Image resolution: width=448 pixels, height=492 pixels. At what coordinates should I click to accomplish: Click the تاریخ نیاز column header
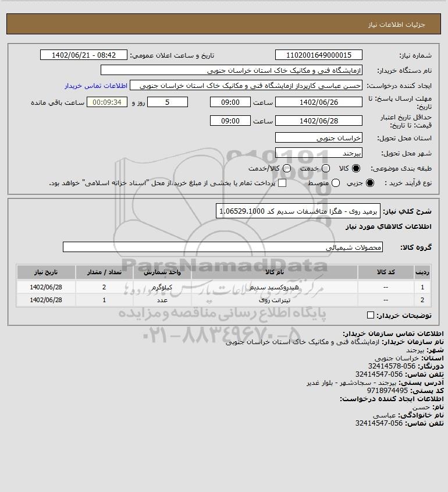tap(46, 272)
